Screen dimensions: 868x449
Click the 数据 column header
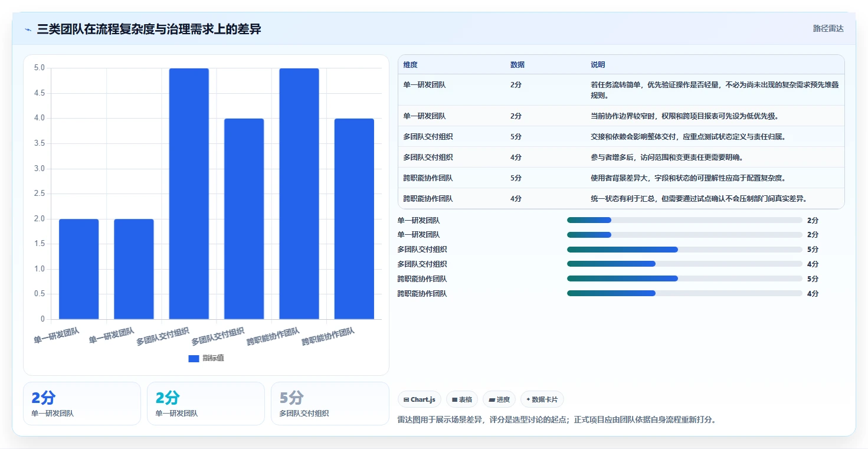[x=517, y=65]
